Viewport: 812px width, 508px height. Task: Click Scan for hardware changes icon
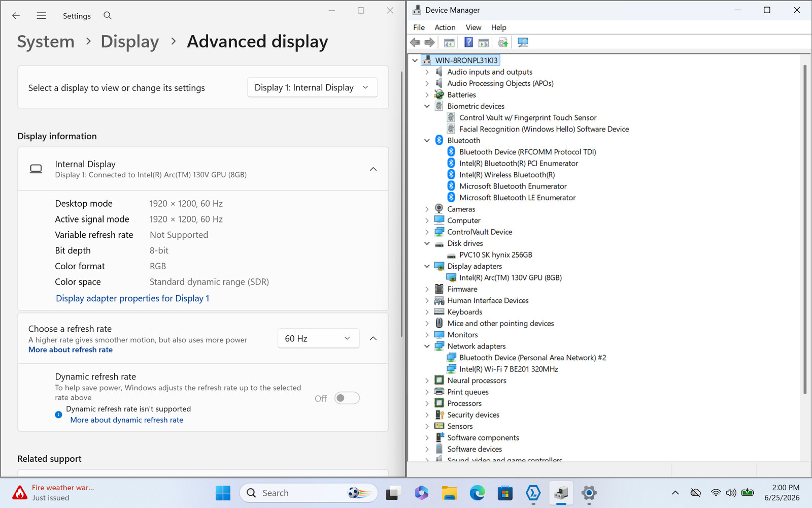coord(523,43)
